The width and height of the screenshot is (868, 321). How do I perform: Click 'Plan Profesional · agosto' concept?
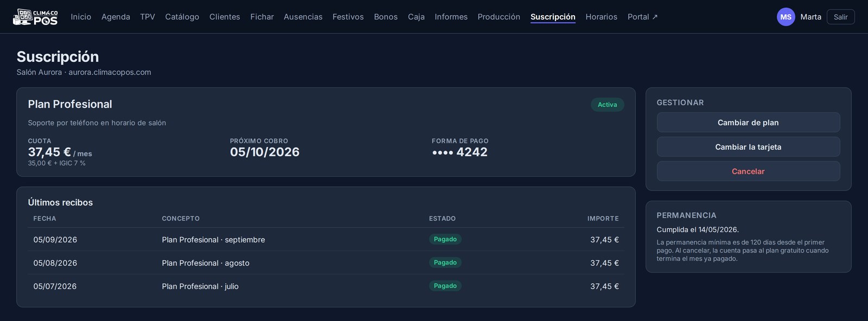click(x=206, y=263)
